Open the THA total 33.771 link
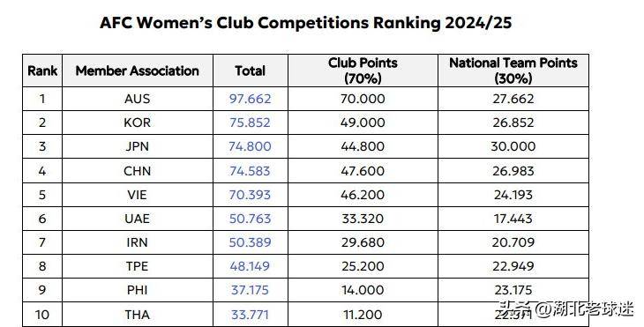 click(x=251, y=315)
